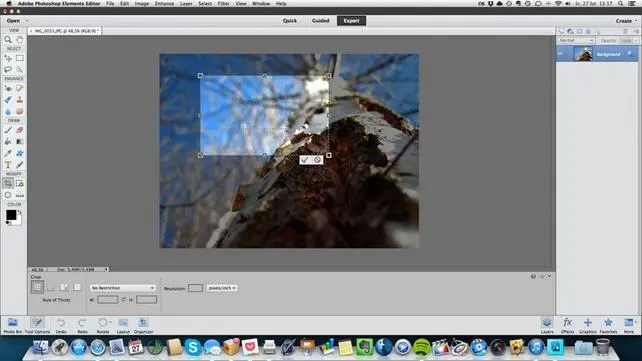The height and width of the screenshot is (361, 642).
Task: Select the Clone Stamp tool
Action: point(20,99)
